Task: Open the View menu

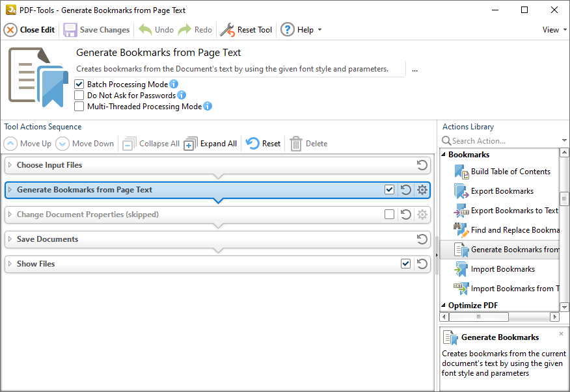Action: click(552, 29)
